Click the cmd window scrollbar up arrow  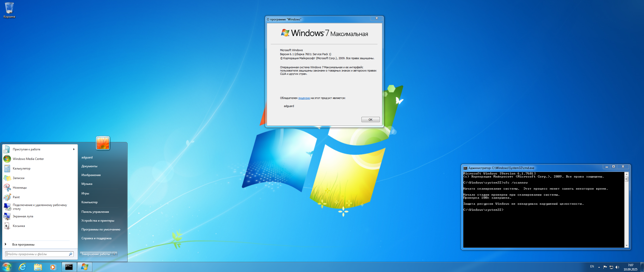(626, 174)
